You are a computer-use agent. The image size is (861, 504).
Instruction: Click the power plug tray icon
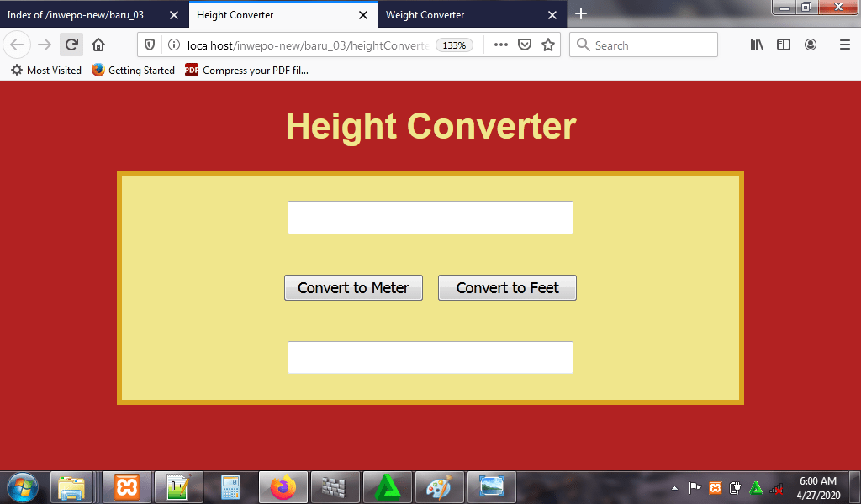point(735,487)
